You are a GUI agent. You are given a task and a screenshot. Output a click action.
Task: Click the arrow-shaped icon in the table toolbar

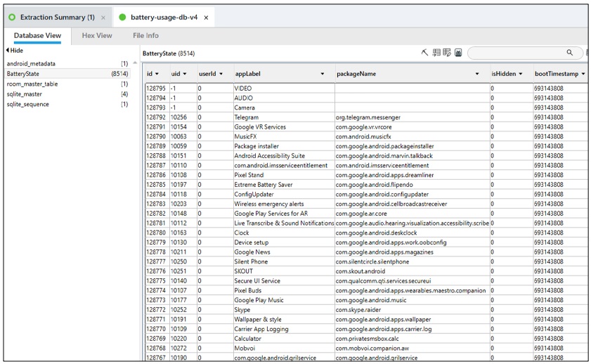(424, 53)
